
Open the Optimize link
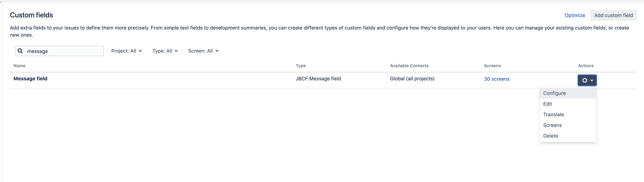click(x=574, y=15)
